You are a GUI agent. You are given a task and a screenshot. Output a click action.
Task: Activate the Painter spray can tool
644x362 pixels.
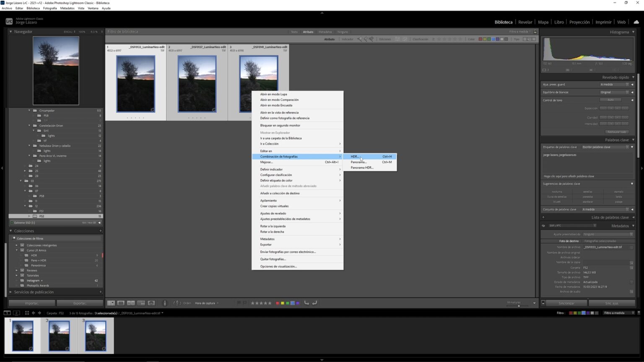point(165,303)
